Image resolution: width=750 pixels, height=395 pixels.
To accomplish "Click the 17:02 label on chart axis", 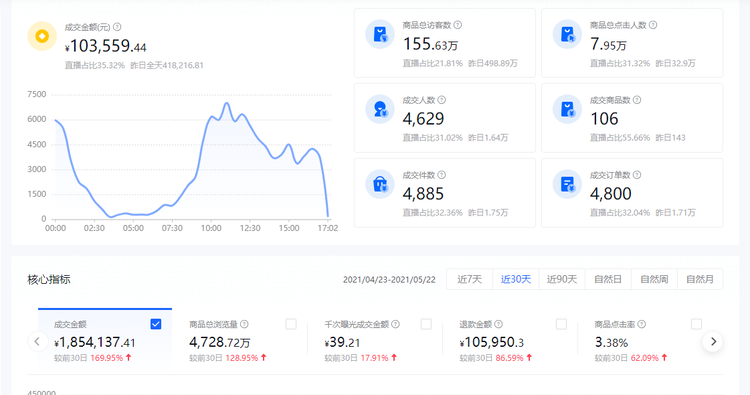I will (328, 228).
